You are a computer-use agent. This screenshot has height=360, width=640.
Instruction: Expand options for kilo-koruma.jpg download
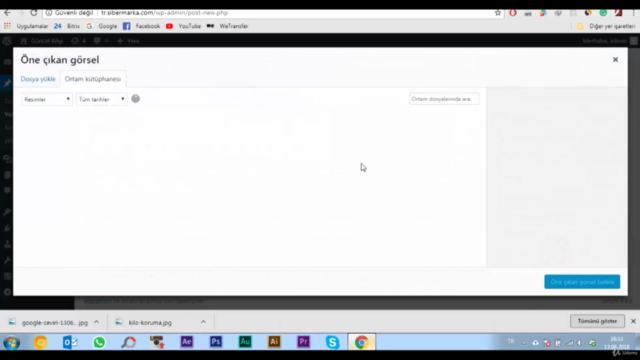[x=203, y=322]
